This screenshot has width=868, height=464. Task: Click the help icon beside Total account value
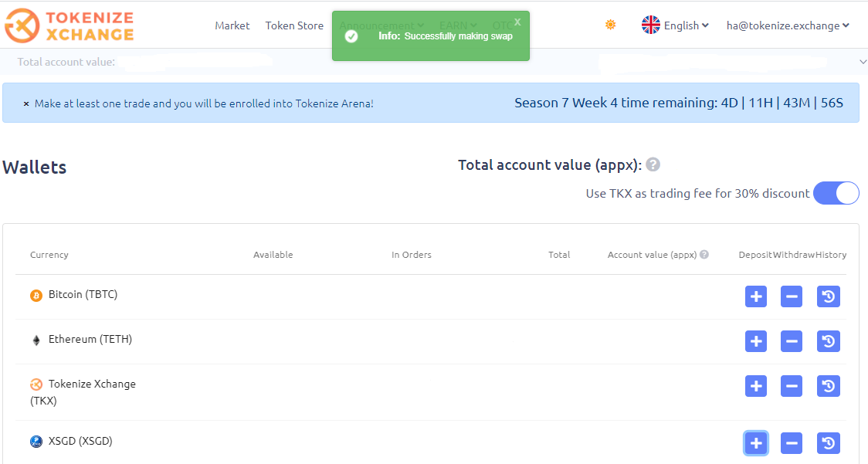click(x=653, y=164)
